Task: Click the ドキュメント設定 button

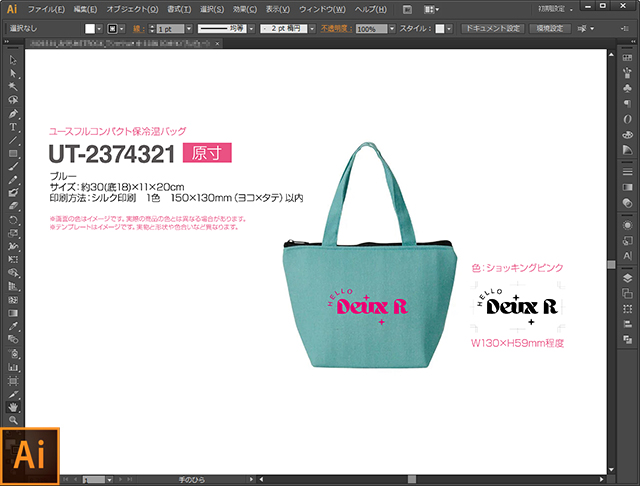Action: coord(492,30)
